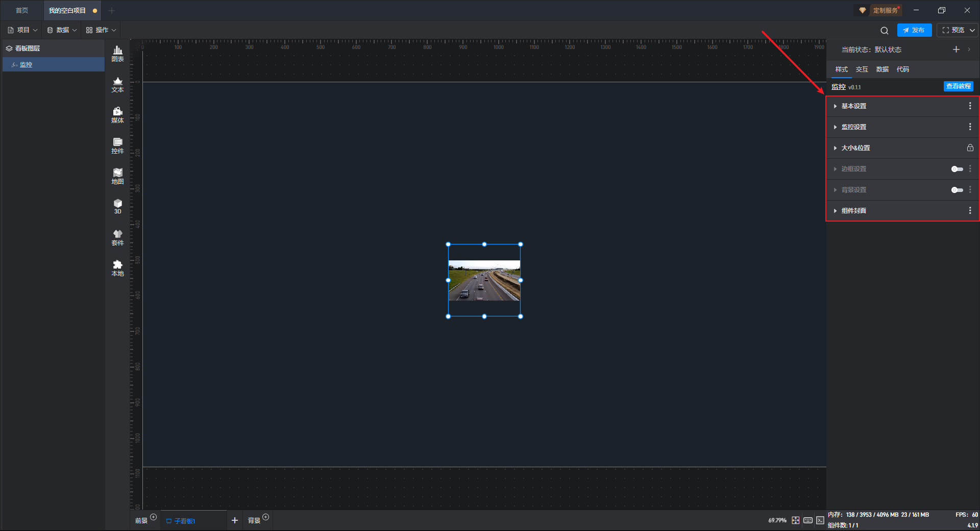Open the 地图 map component category

click(x=117, y=176)
